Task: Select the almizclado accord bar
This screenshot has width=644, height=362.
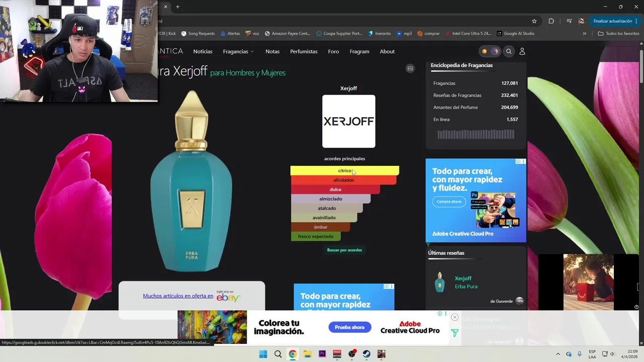Action: pos(331,199)
